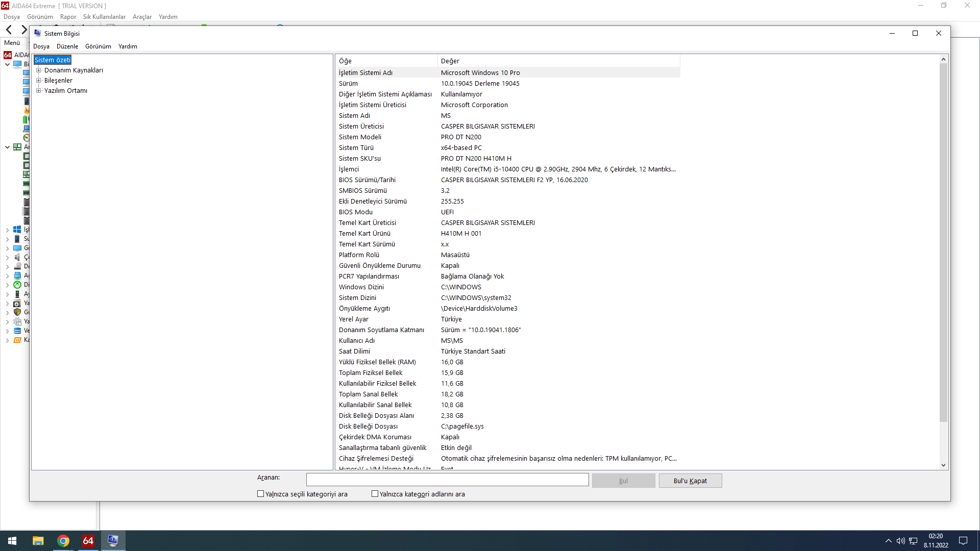Click the database icon in sidebar
980x551 pixels.
(17, 331)
